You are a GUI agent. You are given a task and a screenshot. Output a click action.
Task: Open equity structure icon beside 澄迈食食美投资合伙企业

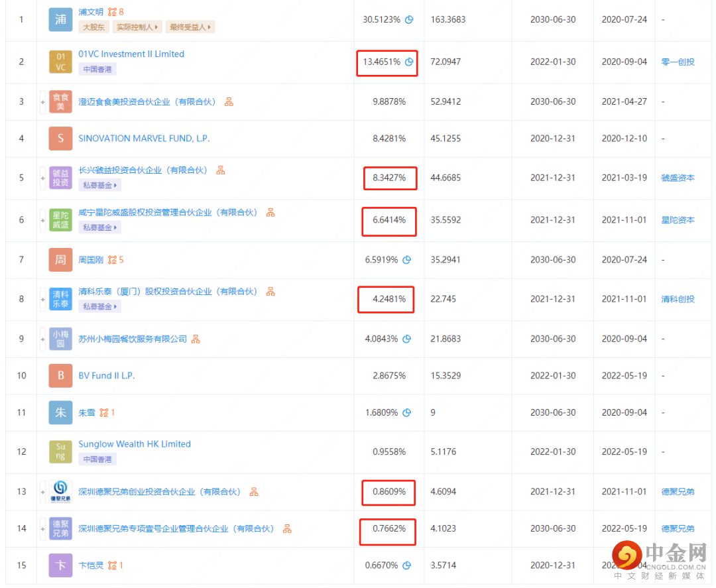click(229, 102)
